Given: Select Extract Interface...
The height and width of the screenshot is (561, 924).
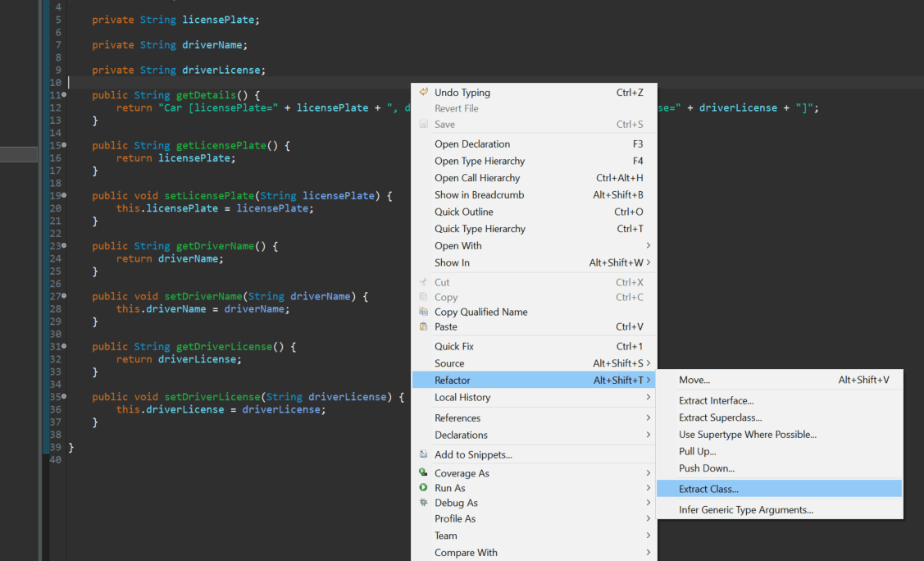Looking at the screenshot, I should pos(780,401).
